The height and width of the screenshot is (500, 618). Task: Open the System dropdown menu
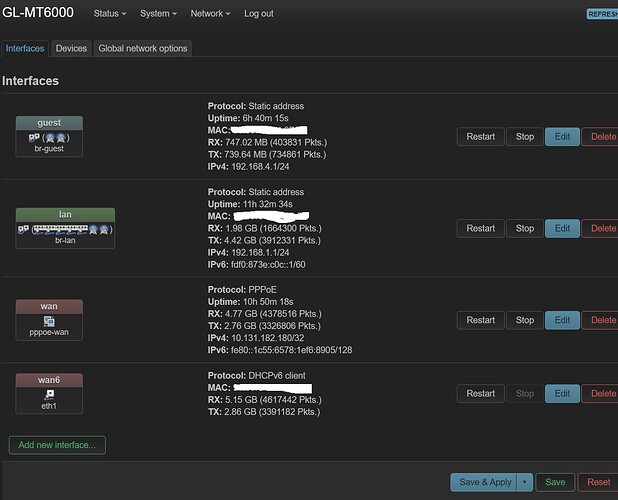[x=158, y=13]
